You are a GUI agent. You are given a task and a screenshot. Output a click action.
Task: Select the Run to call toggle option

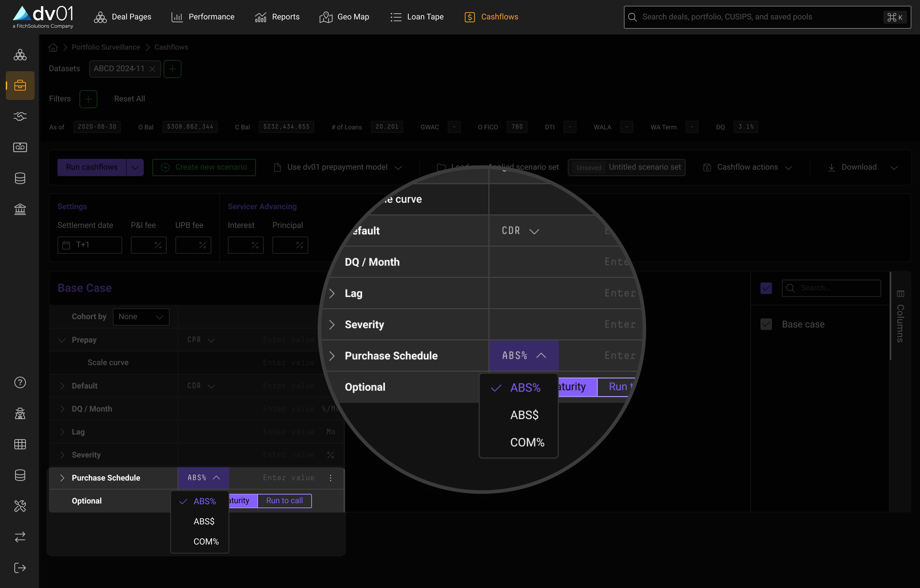(x=284, y=501)
